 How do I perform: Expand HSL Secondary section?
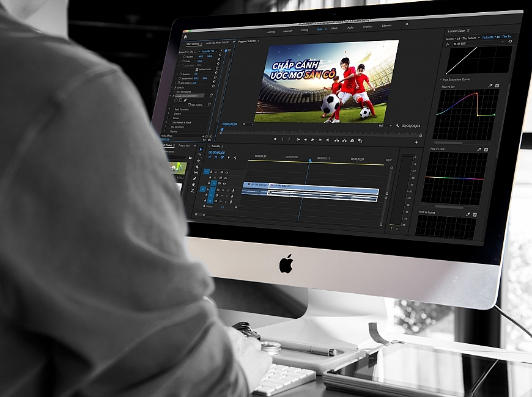point(165,126)
